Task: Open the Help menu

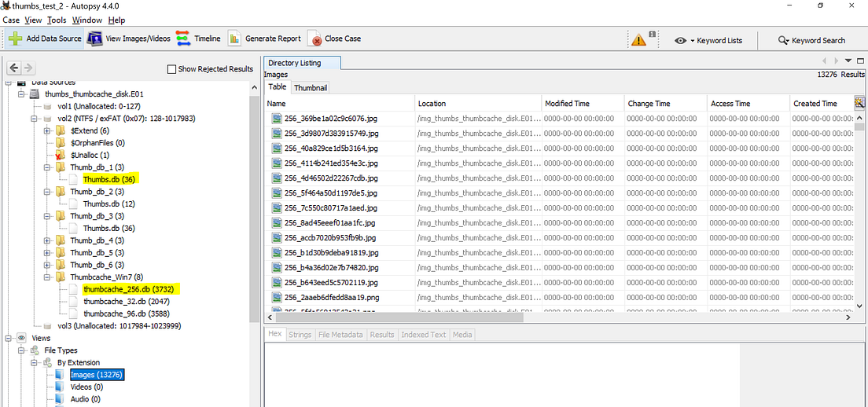Action: point(116,20)
